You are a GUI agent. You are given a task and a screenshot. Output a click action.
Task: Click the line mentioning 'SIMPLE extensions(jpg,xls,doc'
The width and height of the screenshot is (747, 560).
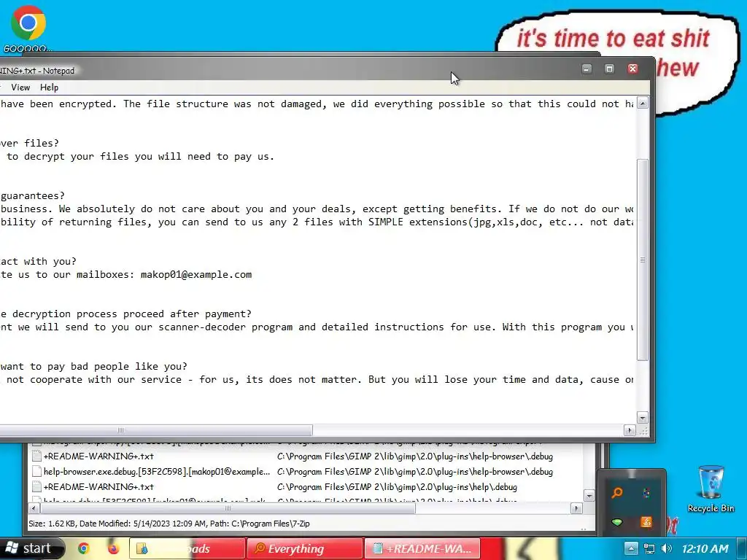(317, 222)
